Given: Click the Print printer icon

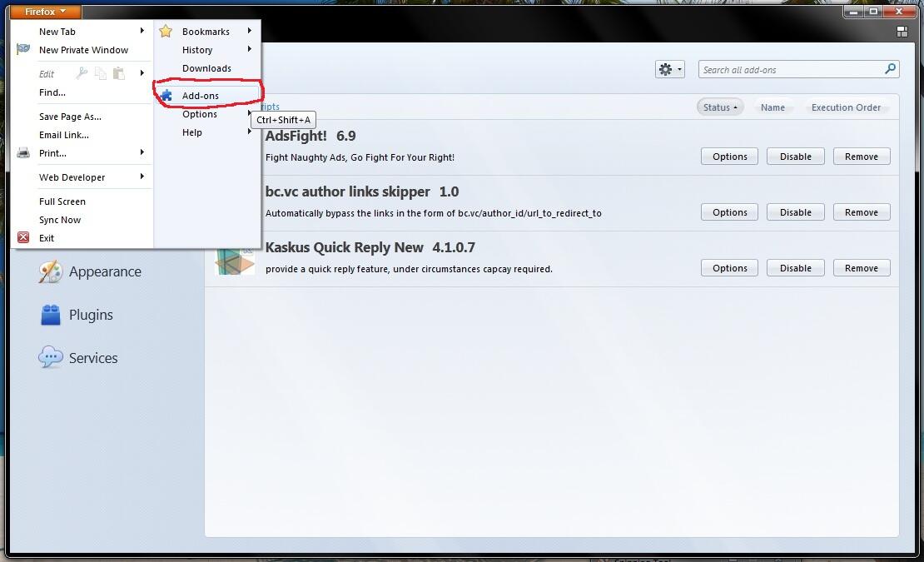Looking at the screenshot, I should click(x=23, y=153).
